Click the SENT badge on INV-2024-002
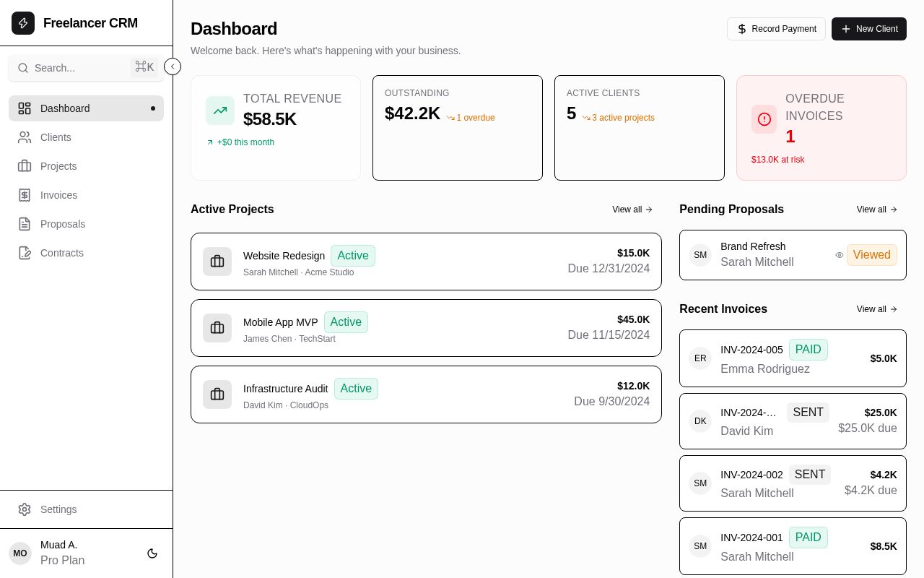 click(810, 475)
